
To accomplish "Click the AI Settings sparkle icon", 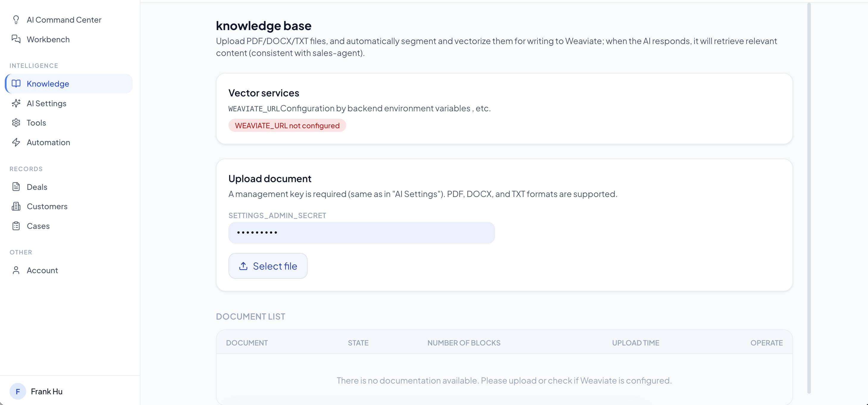I will point(16,103).
